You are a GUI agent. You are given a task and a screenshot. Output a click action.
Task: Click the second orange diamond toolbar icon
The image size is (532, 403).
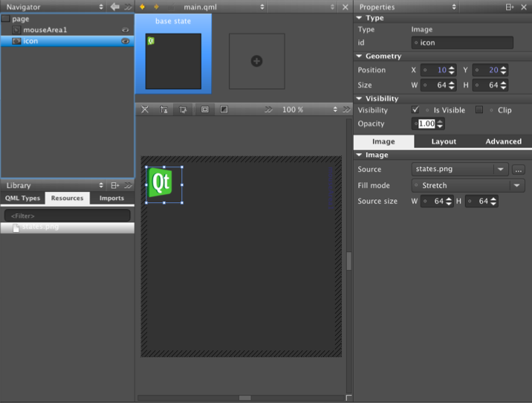[156, 7]
